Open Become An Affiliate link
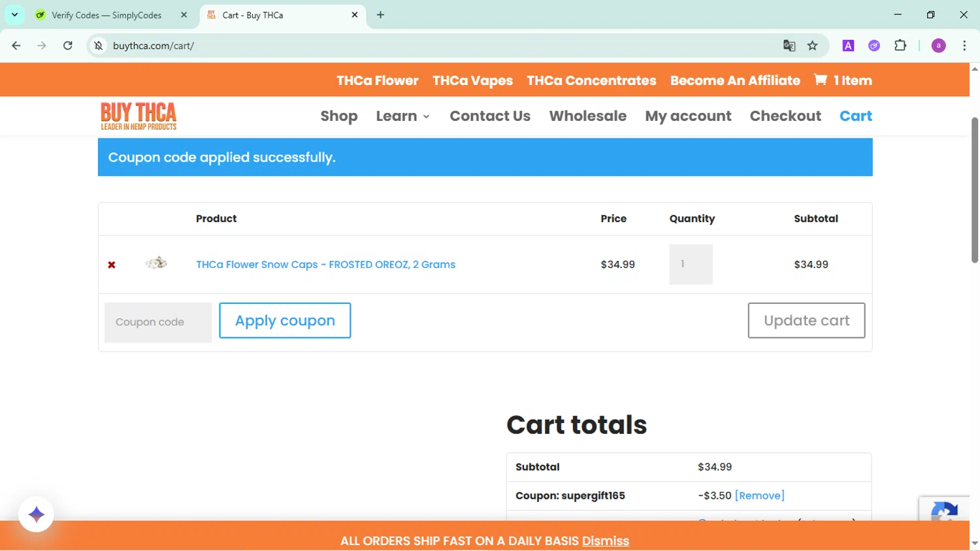 (735, 80)
